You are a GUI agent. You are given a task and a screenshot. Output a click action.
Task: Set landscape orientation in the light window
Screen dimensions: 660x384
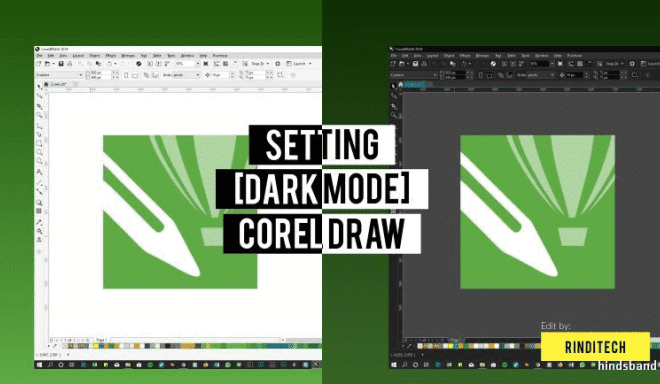(x=135, y=75)
